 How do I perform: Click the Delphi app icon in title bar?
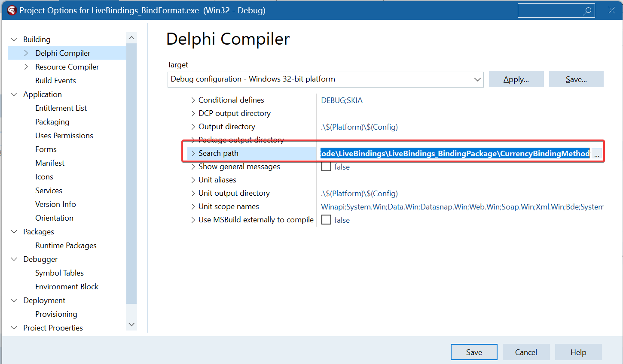[x=12, y=10]
